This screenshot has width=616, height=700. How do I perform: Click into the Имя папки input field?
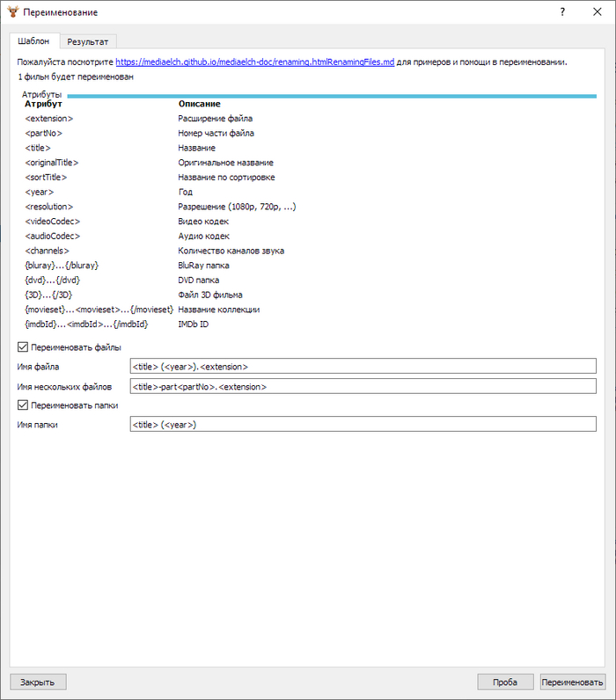click(x=363, y=424)
